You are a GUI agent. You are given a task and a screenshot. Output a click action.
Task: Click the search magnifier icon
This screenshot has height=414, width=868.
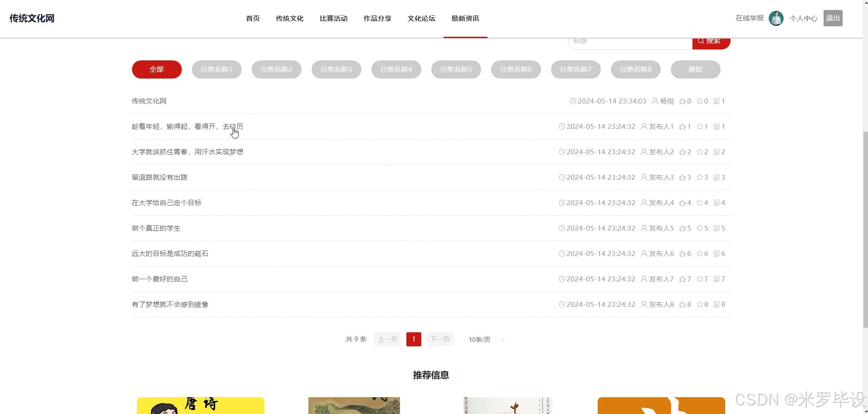(x=701, y=40)
